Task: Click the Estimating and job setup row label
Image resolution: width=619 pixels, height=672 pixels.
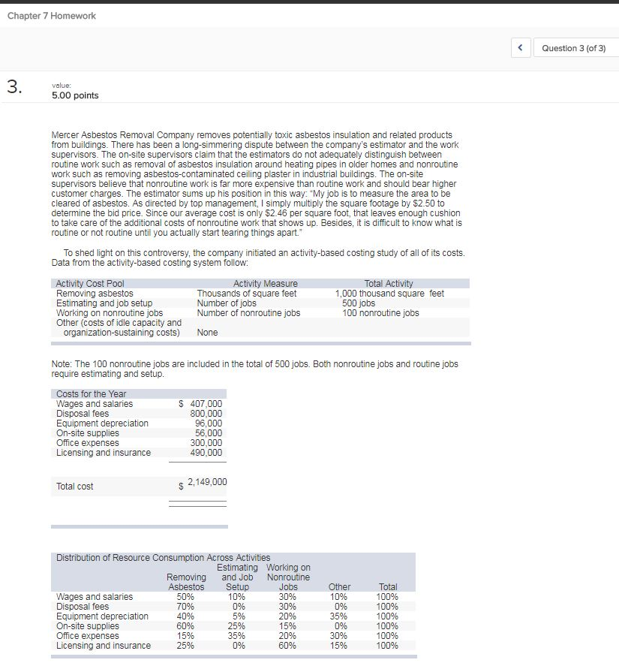Action: pos(104,303)
